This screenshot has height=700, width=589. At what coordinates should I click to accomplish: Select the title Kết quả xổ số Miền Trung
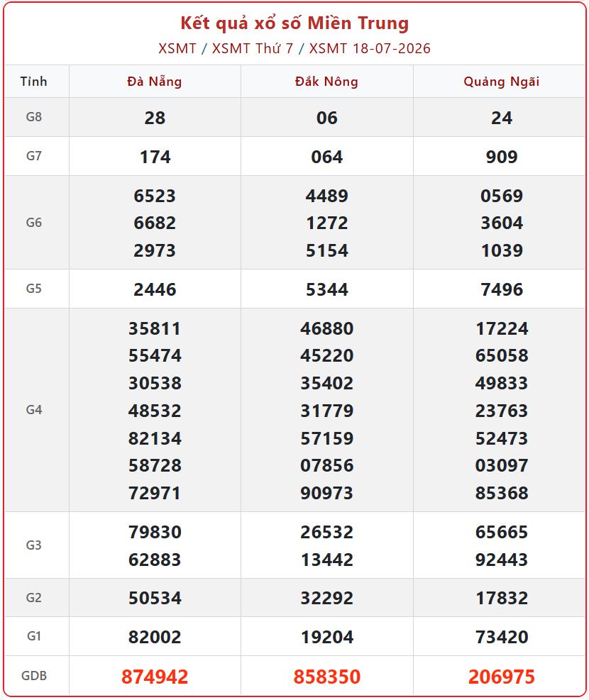(294, 23)
